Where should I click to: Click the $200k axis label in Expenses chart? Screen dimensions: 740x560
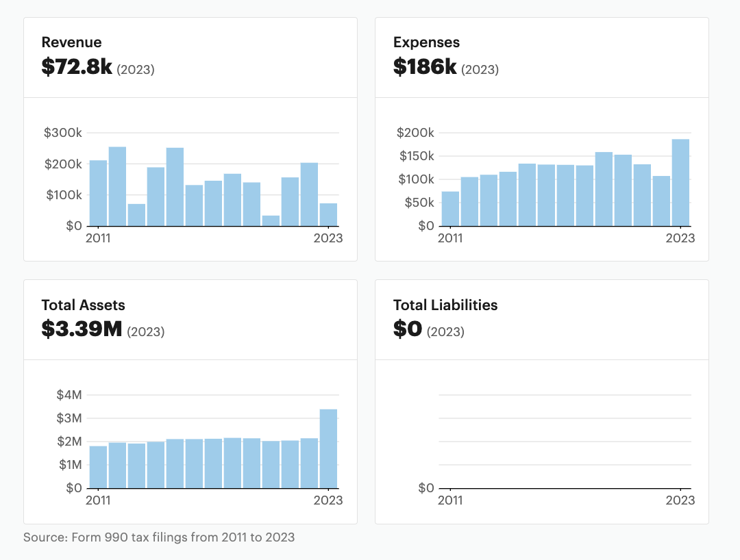pyautogui.click(x=415, y=133)
